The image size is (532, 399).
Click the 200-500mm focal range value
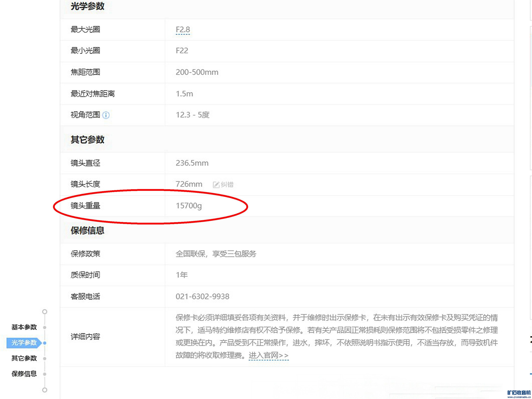click(197, 72)
